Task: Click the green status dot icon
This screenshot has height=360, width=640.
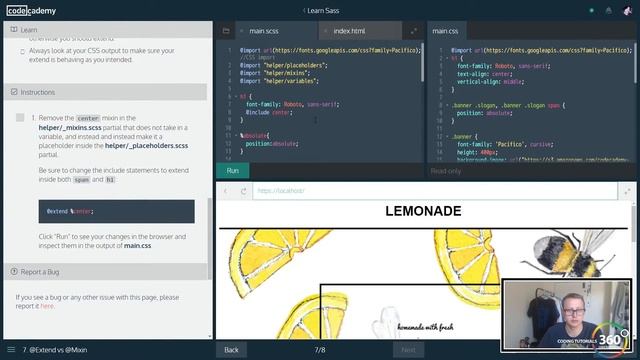Action: [591, 11]
